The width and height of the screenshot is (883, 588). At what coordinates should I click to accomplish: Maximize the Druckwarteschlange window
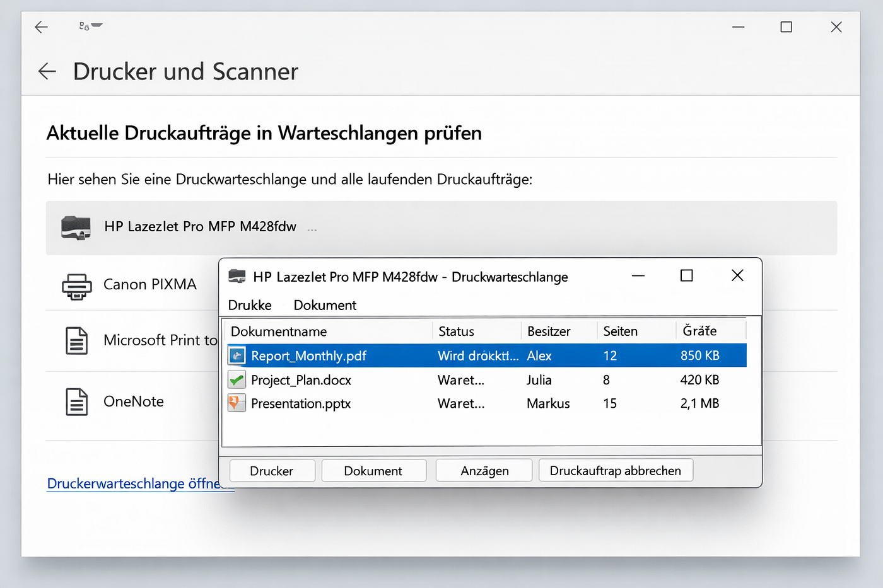[687, 275]
